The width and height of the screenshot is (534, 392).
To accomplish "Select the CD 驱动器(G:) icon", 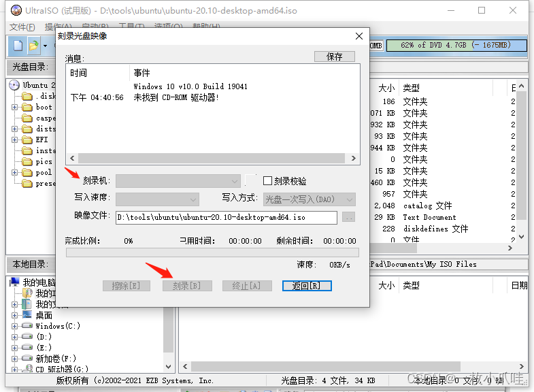I will (27, 369).
